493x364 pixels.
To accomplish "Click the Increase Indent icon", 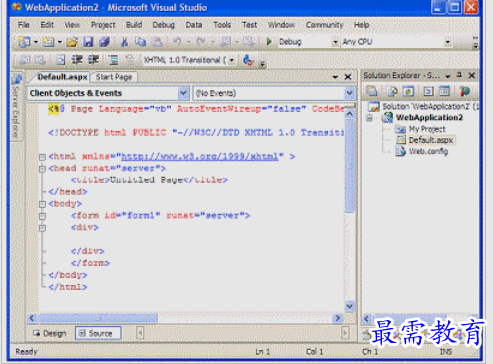I will (x=93, y=60).
